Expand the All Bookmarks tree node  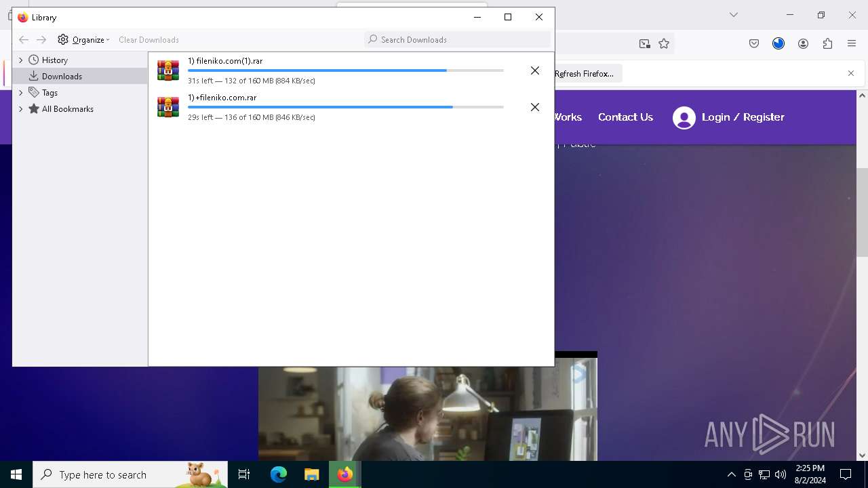[20, 109]
